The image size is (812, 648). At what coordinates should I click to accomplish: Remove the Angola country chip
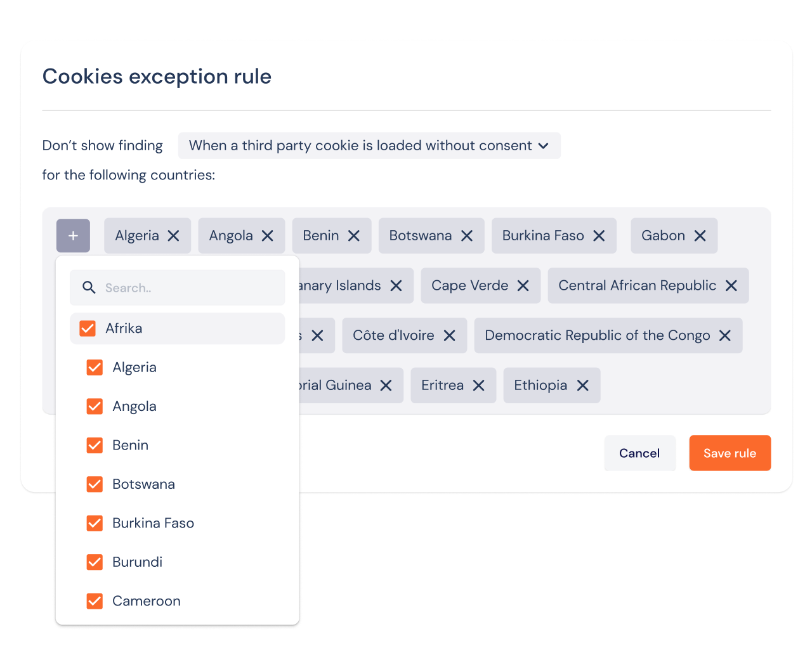point(268,236)
